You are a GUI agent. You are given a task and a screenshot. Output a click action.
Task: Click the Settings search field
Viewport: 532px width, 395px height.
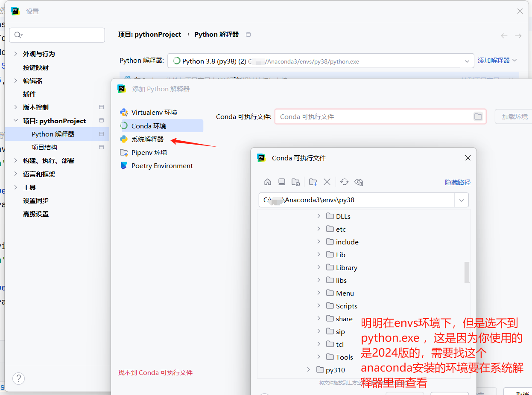click(57, 35)
